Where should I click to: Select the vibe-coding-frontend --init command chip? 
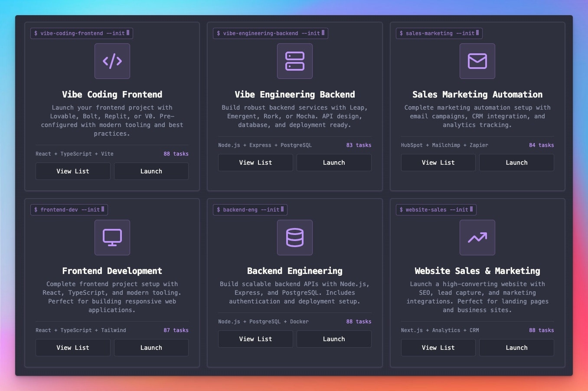click(x=81, y=33)
